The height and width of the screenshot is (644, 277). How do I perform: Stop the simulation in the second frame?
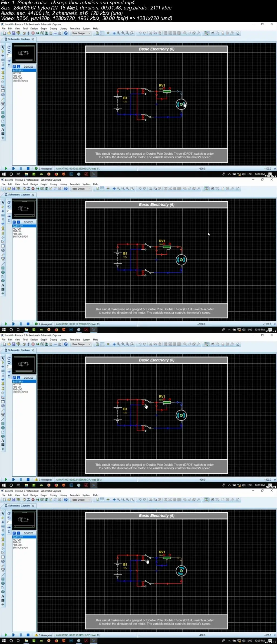pos(28,324)
